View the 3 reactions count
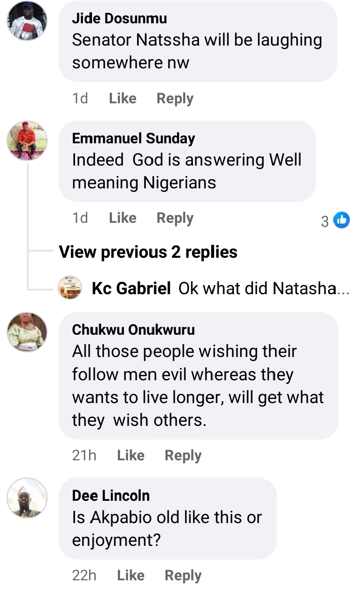Screen dimensions: 364x596 pyautogui.click(x=325, y=221)
